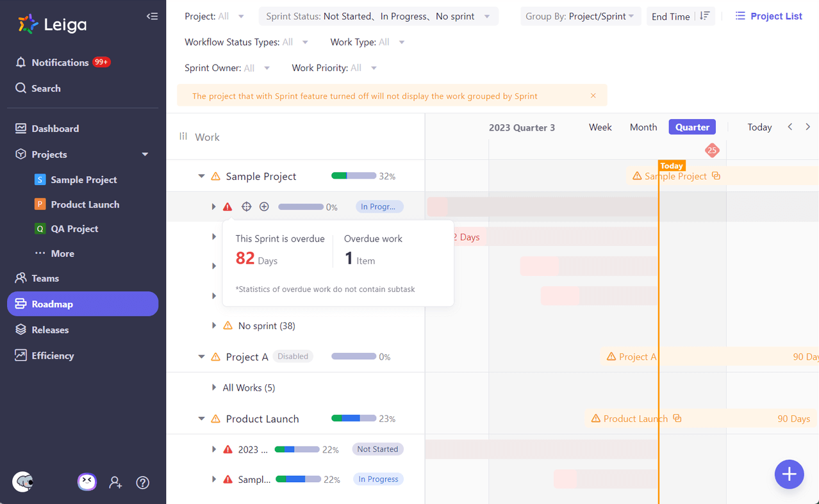
Task: Click the copy icon beside Product Launch bar
Action: pyautogui.click(x=677, y=419)
